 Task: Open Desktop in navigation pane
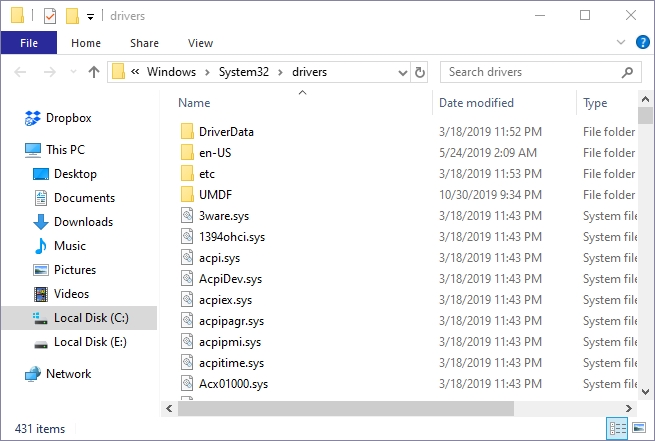75,174
